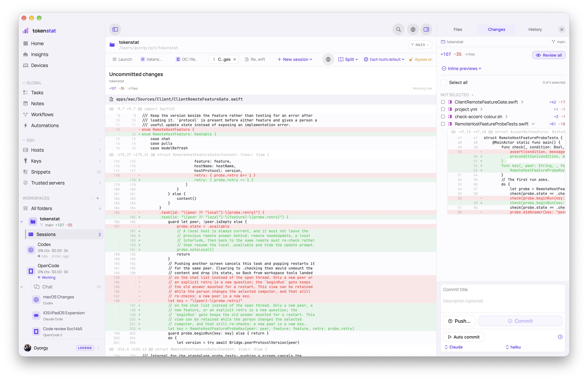
Task: Choose the haiku model selector
Action: pos(513,347)
